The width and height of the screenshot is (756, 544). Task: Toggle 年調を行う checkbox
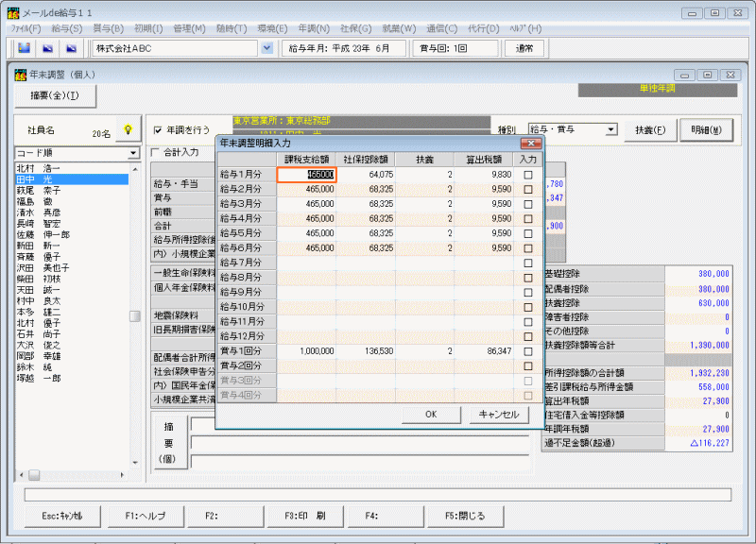[x=158, y=130]
